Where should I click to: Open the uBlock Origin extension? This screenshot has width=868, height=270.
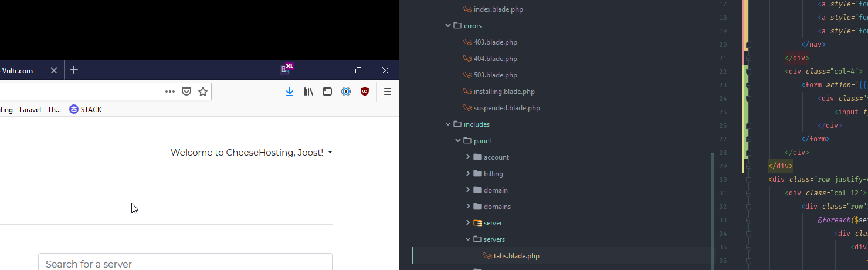[365, 92]
